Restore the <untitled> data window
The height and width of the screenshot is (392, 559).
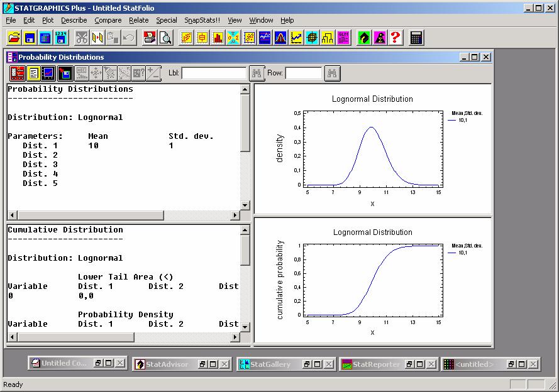[511, 364]
